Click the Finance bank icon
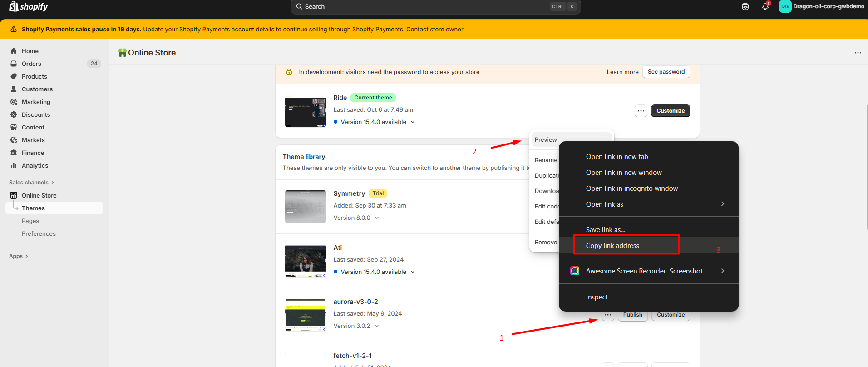The image size is (868, 367). click(14, 153)
